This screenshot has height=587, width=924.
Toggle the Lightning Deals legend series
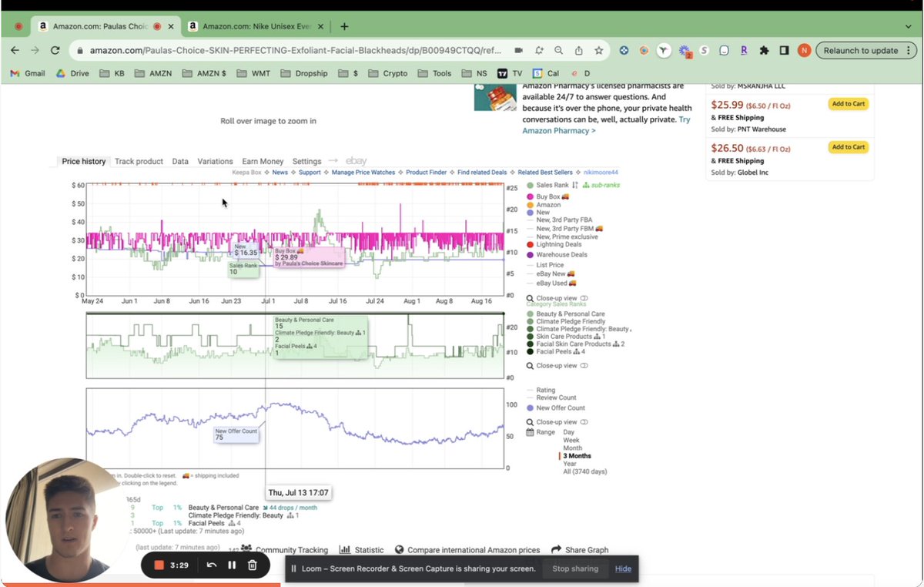(x=554, y=245)
